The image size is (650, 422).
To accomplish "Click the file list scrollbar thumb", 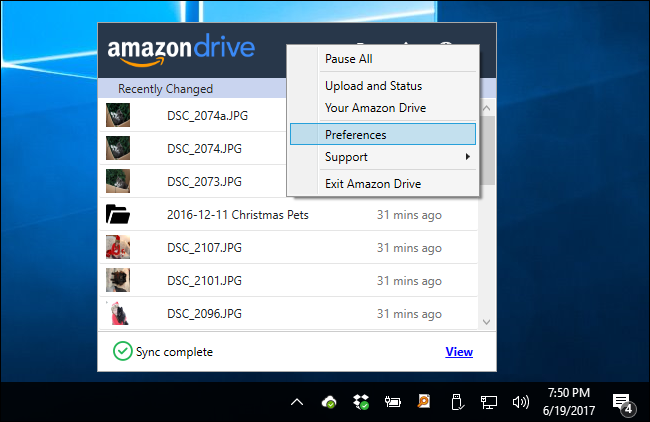I will tap(488, 150).
